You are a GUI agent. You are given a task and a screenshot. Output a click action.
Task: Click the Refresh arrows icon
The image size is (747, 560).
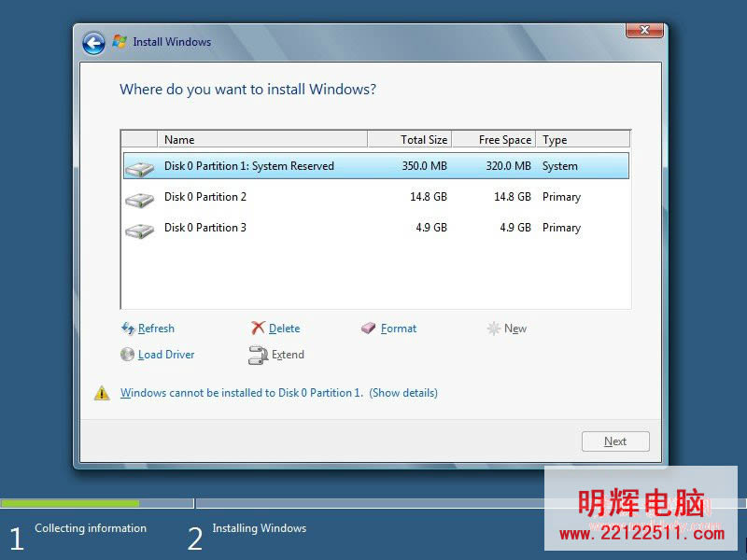(x=128, y=329)
